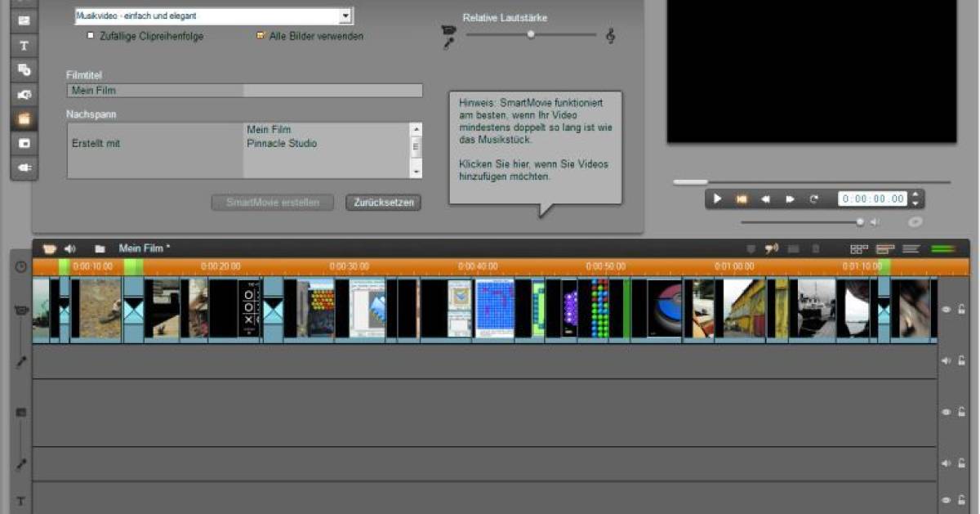Lock the title track
Image resolution: width=980 pixels, height=514 pixels.
point(962,500)
